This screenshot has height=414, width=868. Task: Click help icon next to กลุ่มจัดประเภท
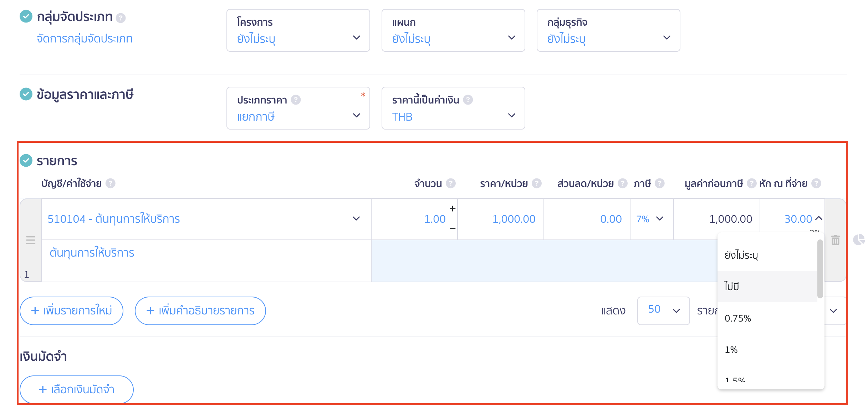pyautogui.click(x=121, y=18)
